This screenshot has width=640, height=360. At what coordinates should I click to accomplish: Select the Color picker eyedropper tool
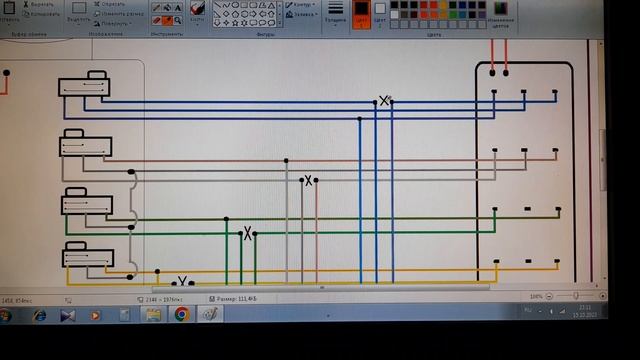(x=167, y=20)
